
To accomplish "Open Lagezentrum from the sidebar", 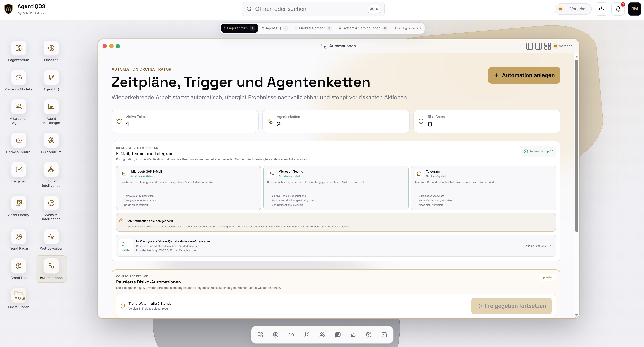I will [19, 48].
